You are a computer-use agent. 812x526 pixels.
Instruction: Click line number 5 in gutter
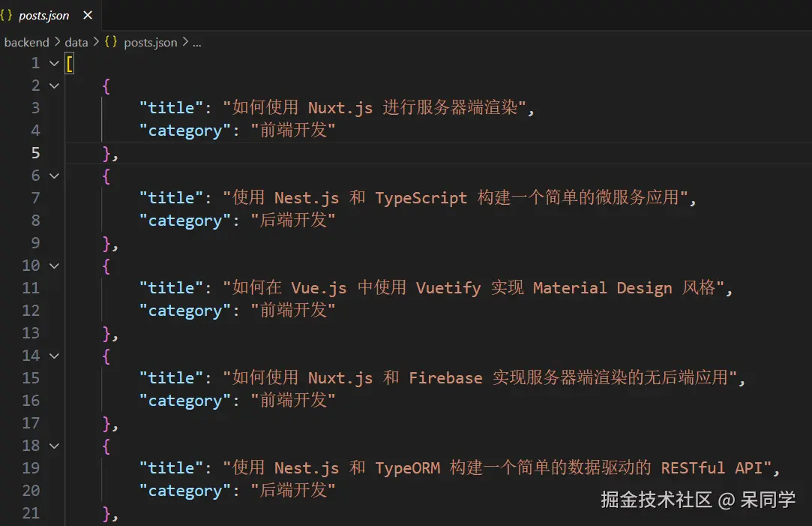(35, 153)
